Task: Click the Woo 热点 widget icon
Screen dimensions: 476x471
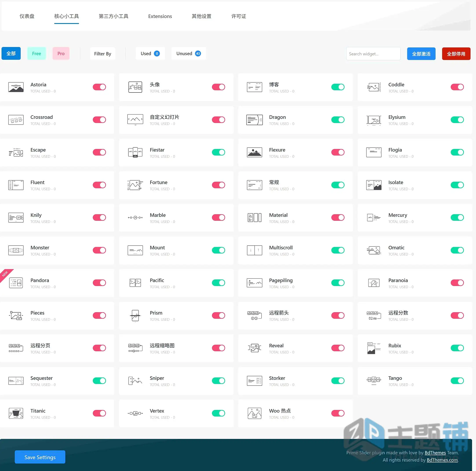Action: click(255, 413)
